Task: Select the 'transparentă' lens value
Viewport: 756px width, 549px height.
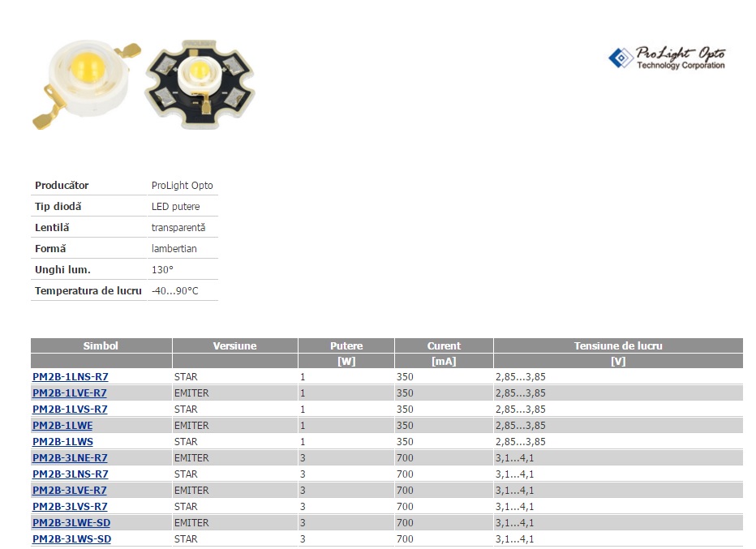Action: 178,228
